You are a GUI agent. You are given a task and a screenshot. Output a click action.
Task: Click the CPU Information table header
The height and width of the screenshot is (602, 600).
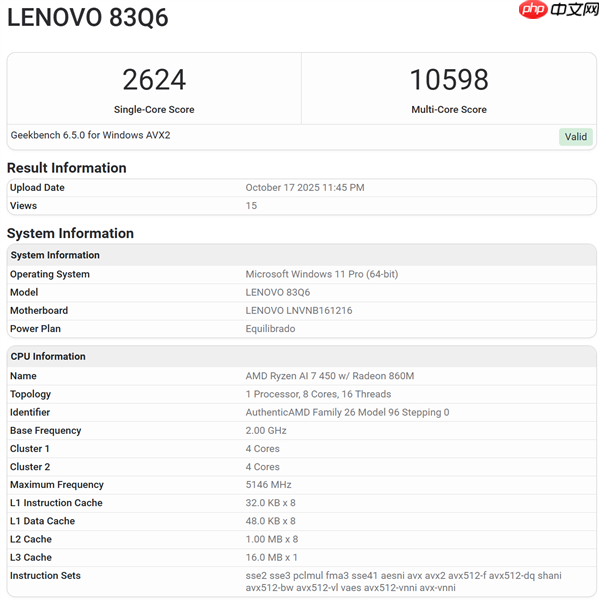coord(301,356)
